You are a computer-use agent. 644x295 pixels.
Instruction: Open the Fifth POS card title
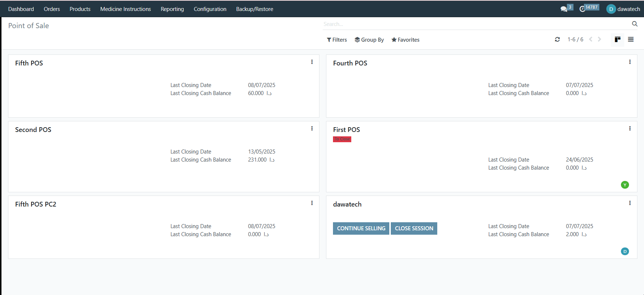29,63
